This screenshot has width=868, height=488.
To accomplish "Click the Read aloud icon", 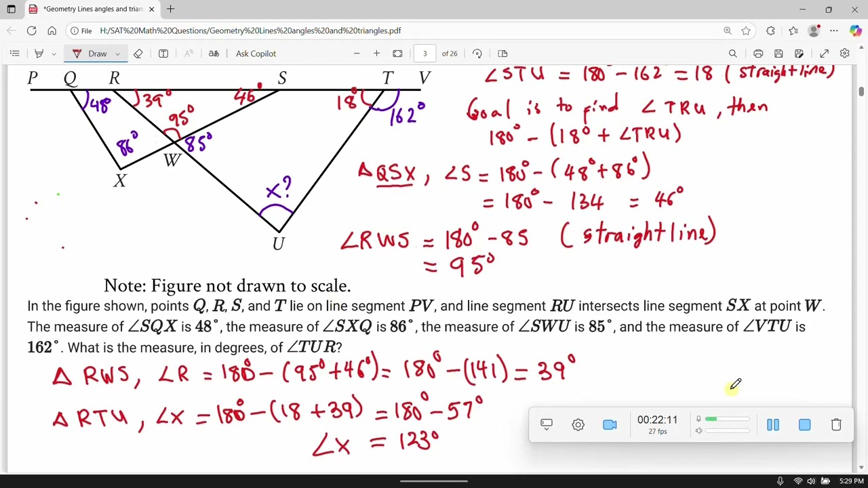I will click(x=189, y=54).
